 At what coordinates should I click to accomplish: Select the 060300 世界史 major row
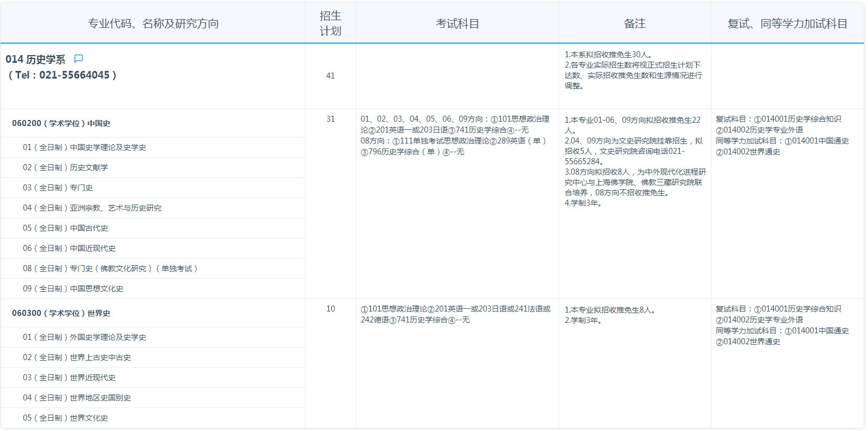click(x=61, y=313)
